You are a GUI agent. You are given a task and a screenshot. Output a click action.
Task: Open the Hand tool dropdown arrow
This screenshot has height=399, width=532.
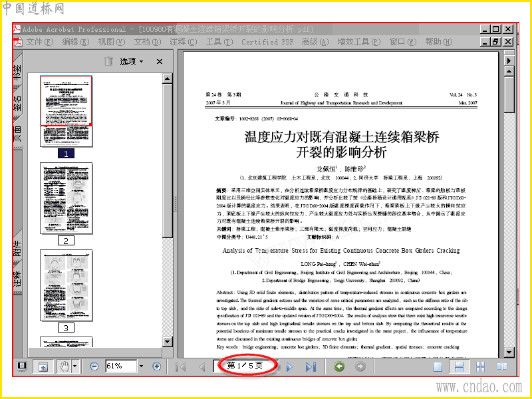74,366
